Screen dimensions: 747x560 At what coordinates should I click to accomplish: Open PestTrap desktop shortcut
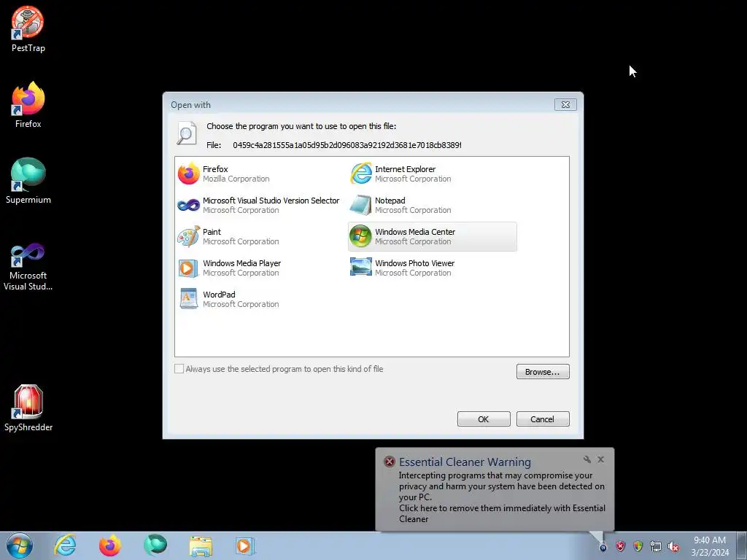pyautogui.click(x=28, y=29)
